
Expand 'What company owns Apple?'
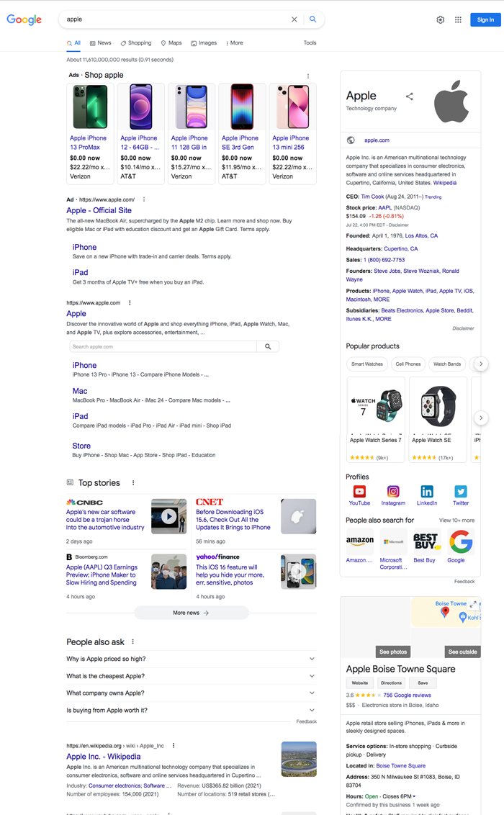pyautogui.click(x=192, y=693)
